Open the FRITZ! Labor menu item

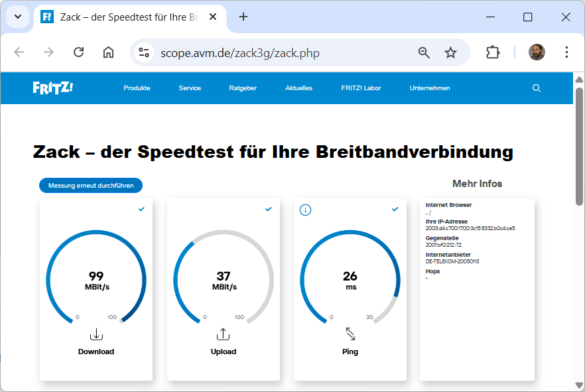click(361, 88)
